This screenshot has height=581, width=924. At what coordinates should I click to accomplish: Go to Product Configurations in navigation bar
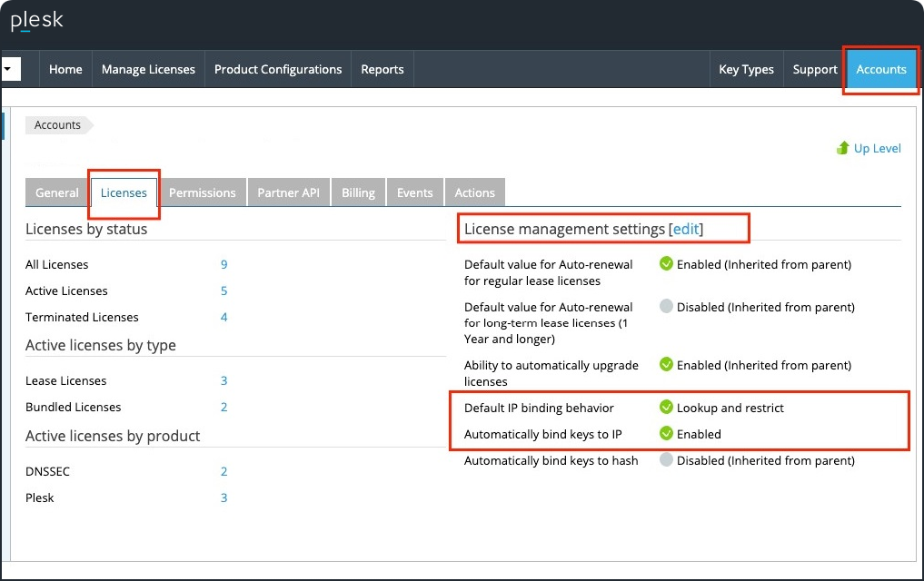coord(278,69)
